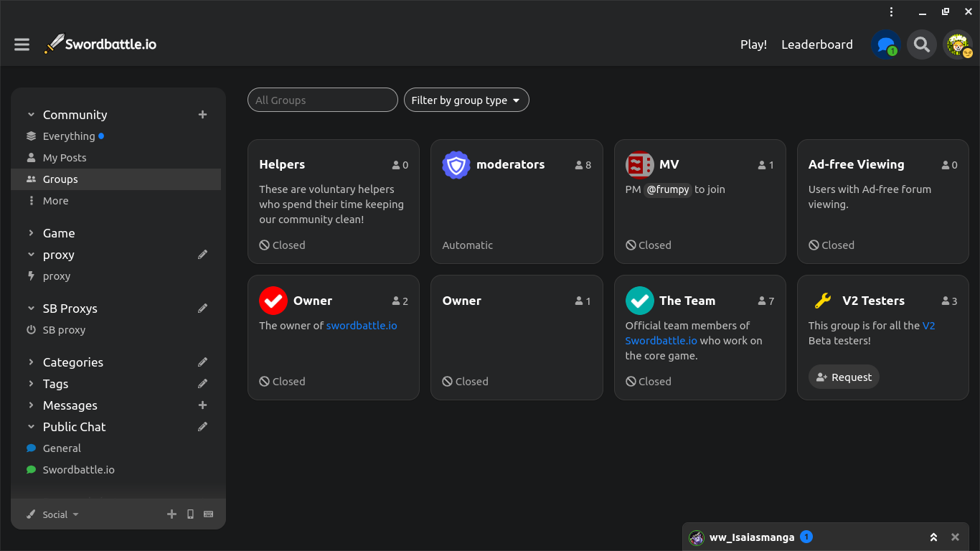This screenshot has width=980, height=551.
Task: Open swordbattle.io link in Owner card
Action: pyautogui.click(x=362, y=326)
